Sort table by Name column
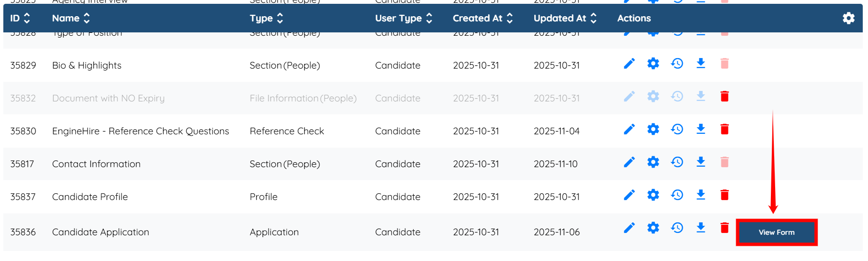Image resolution: width=868 pixels, height=261 pixels. click(86, 18)
